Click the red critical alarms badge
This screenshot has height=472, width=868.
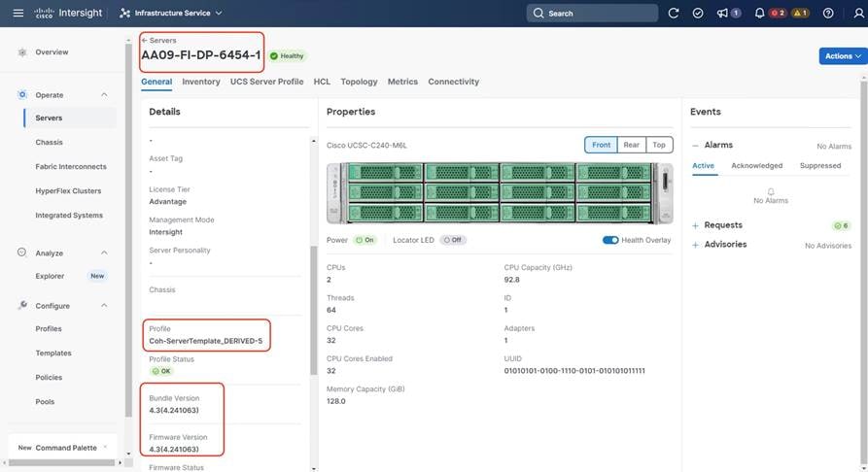click(778, 13)
